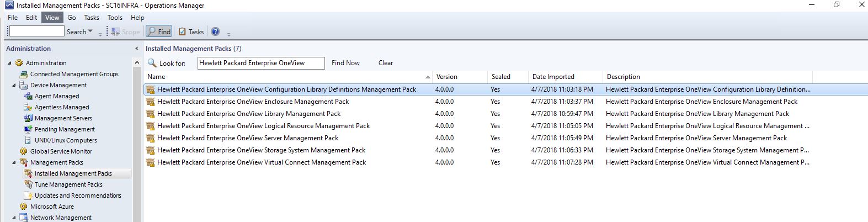This screenshot has width=868, height=222.
Task: Click the OneView Server Management Pack icon
Action: tap(150, 138)
